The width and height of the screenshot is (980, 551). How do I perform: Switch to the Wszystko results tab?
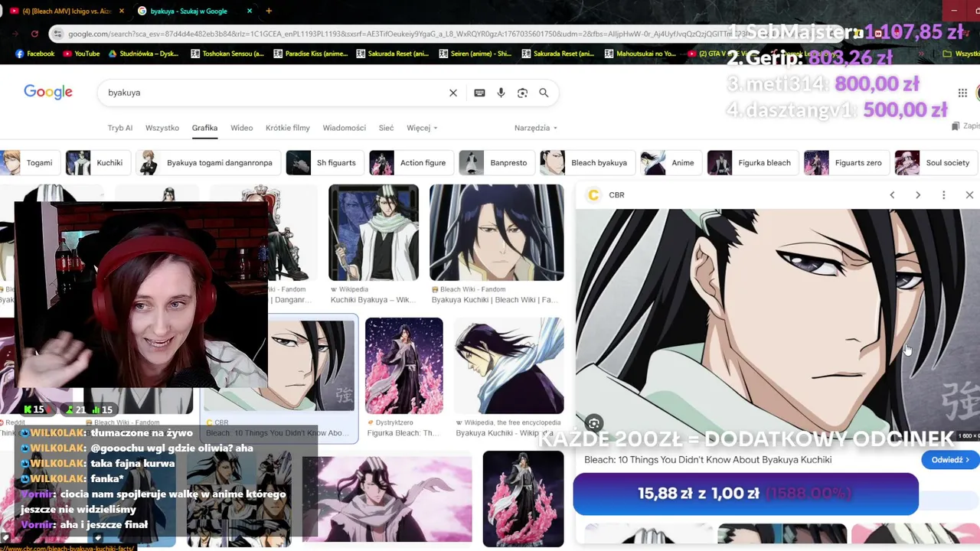coord(162,128)
